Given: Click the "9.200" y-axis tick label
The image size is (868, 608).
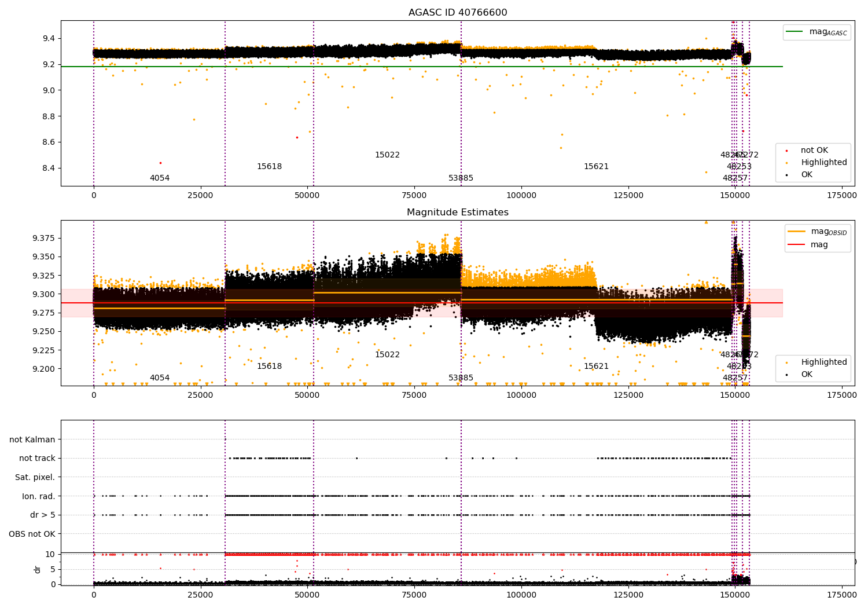Looking at the screenshot, I should click(44, 369).
